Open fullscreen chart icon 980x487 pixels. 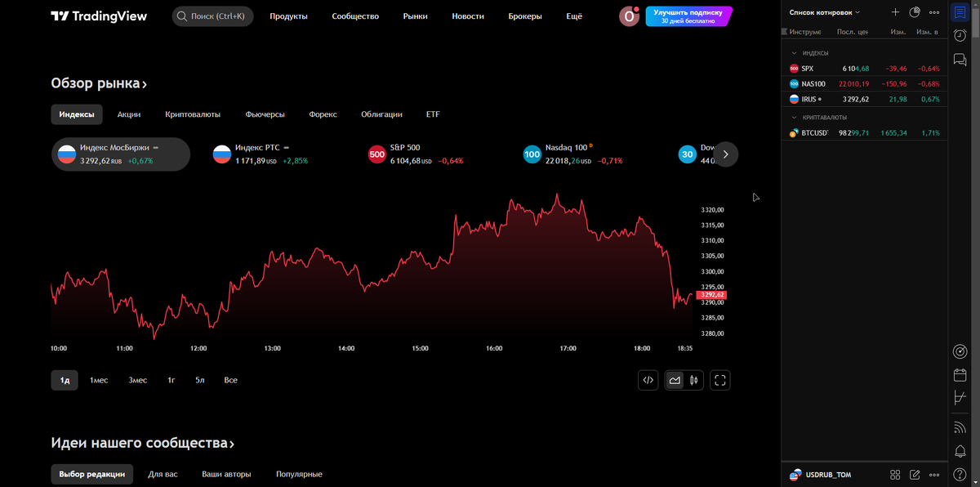pyautogui.click(x=719, y=380)
